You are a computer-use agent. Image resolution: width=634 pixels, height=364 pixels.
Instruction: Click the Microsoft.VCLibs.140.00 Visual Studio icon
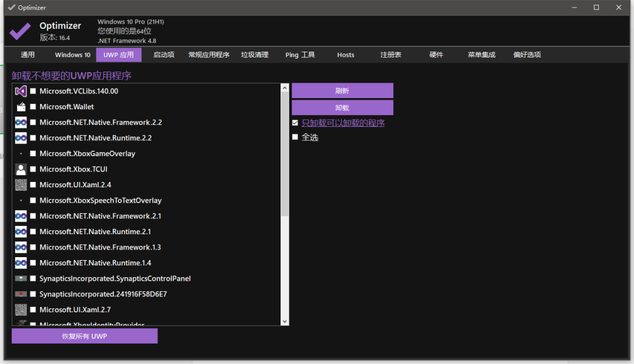[x=21, y=91]
